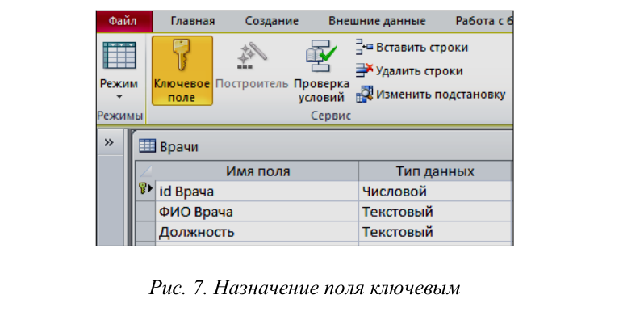644x316 pixels.
Task: Click the id Врача field name cell
Action: (257, 192)
